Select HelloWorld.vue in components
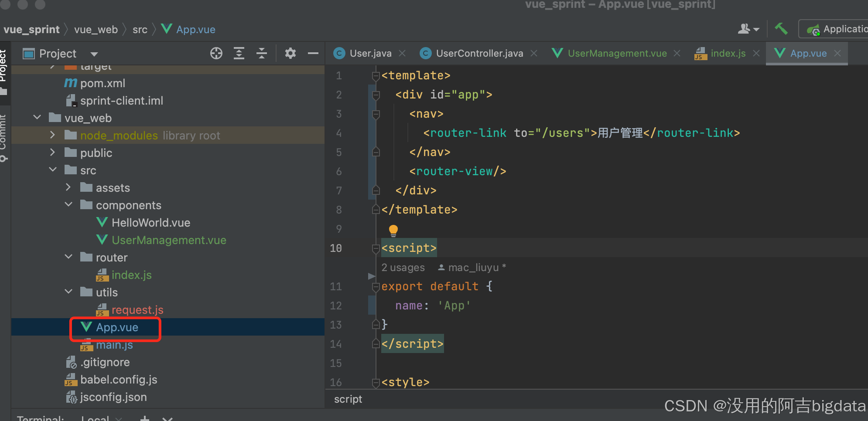Screen dimensions: 868x421 pyautogui.click(x=151, y=222)
